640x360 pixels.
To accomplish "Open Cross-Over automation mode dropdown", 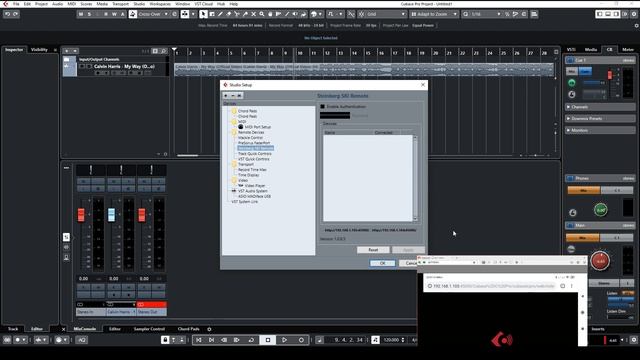I will tap(166, 14).
